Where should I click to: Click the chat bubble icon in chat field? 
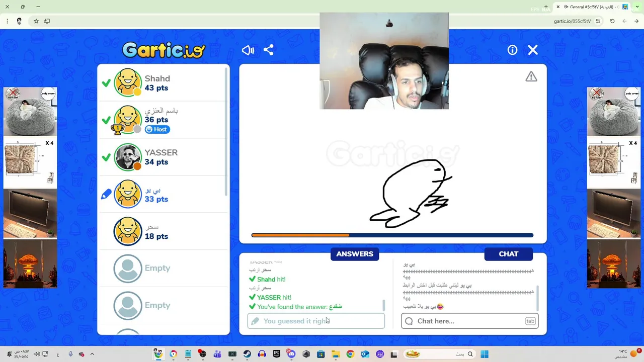409,321
